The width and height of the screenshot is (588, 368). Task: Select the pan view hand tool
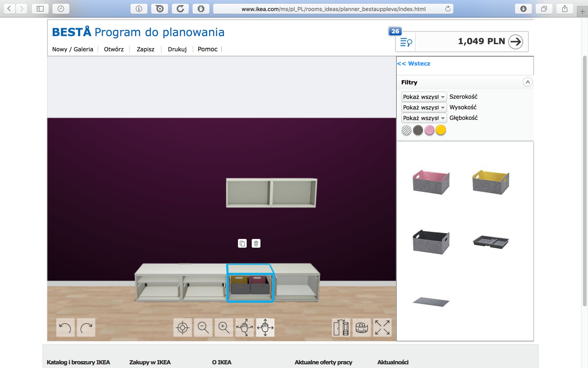(x=265, y=327)
